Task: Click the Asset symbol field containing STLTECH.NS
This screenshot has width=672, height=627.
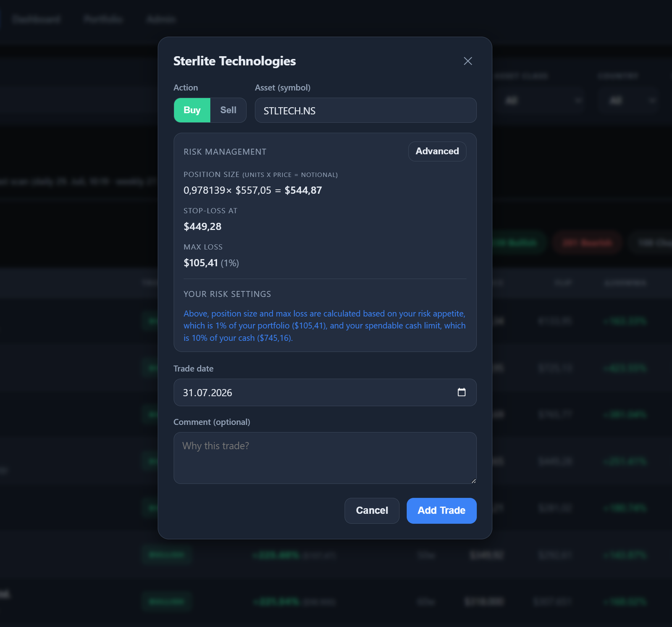Action: click(x=365, y=111)
